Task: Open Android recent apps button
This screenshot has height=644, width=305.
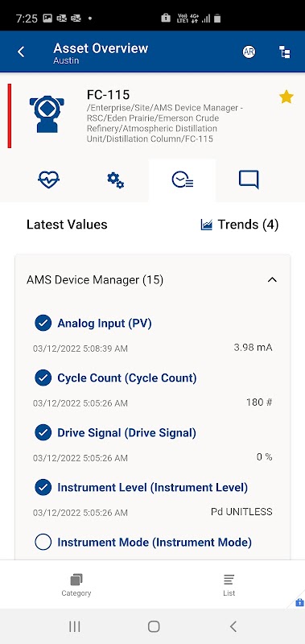Action: pos(75,626)
